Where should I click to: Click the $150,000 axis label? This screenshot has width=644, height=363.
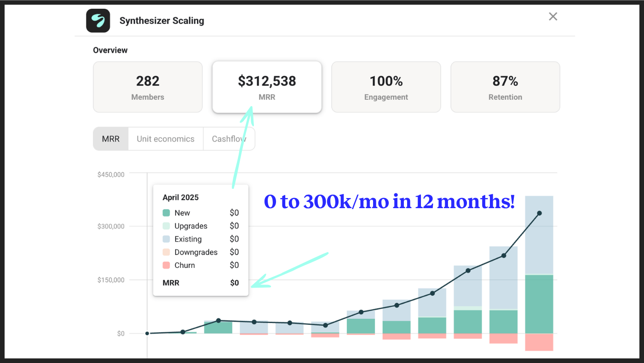(x=111, y=280)
